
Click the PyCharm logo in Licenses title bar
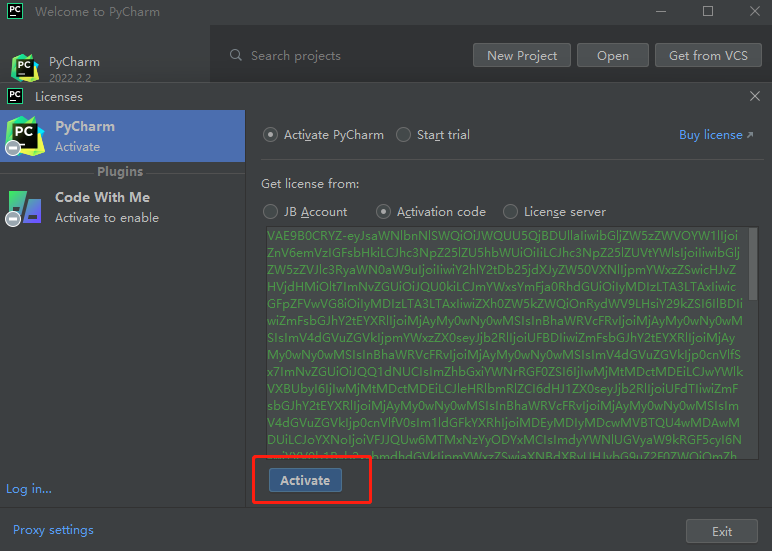(x=15, y=97)
